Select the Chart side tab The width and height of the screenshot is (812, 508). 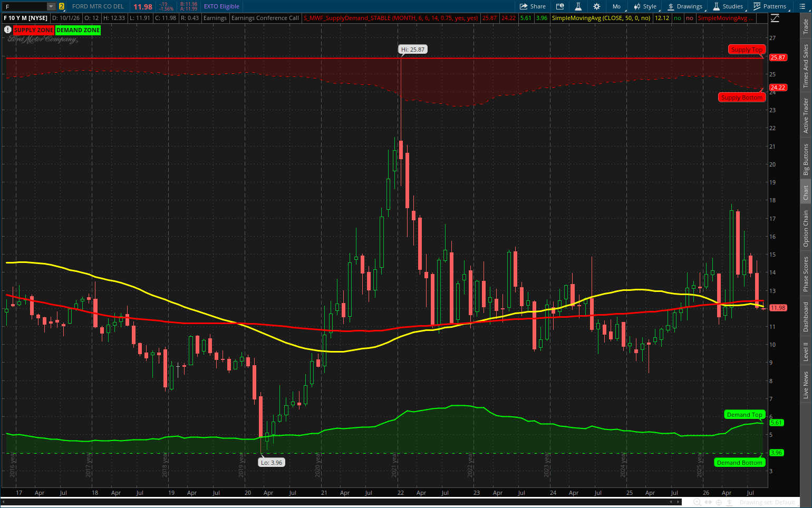coord(806,192)
